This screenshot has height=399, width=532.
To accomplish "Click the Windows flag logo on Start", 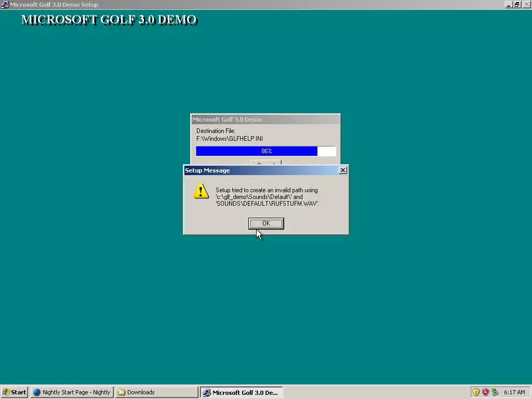I will 6,392.
